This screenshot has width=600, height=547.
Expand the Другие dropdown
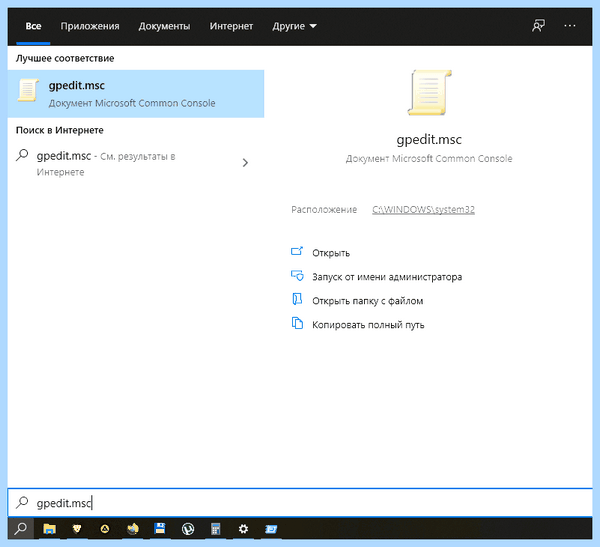[x=294, y=26]
